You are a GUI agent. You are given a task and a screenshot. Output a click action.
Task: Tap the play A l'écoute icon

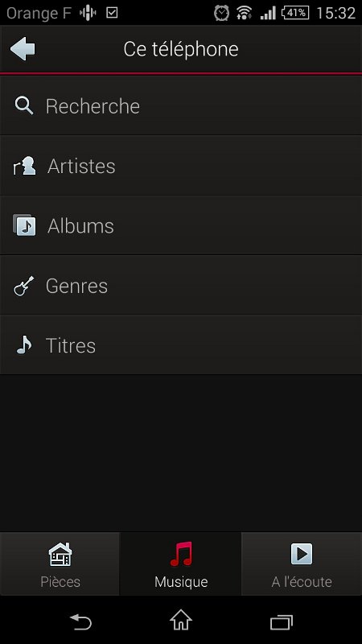point(302,554)
